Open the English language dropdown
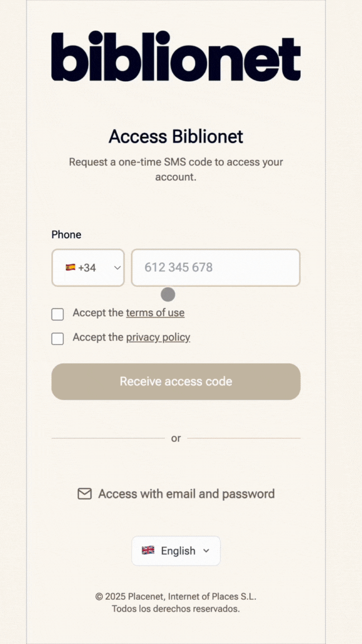The image size is (362, 644). coord(175,551)
